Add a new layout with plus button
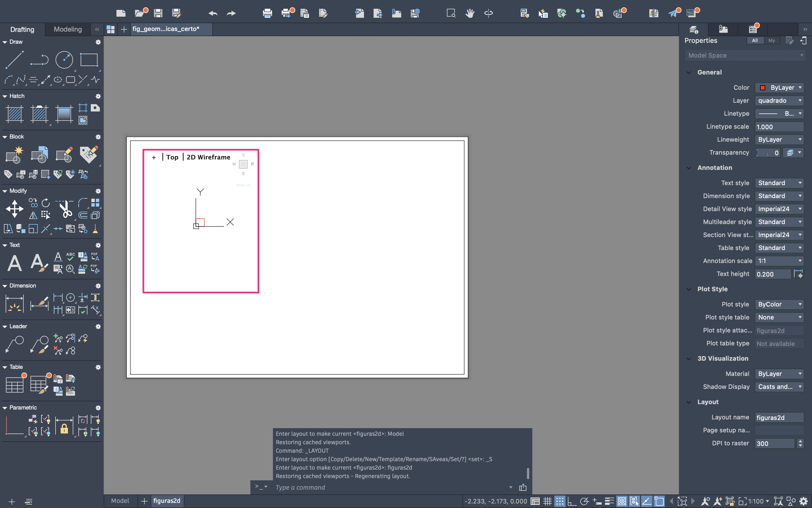 coord(144,501)
